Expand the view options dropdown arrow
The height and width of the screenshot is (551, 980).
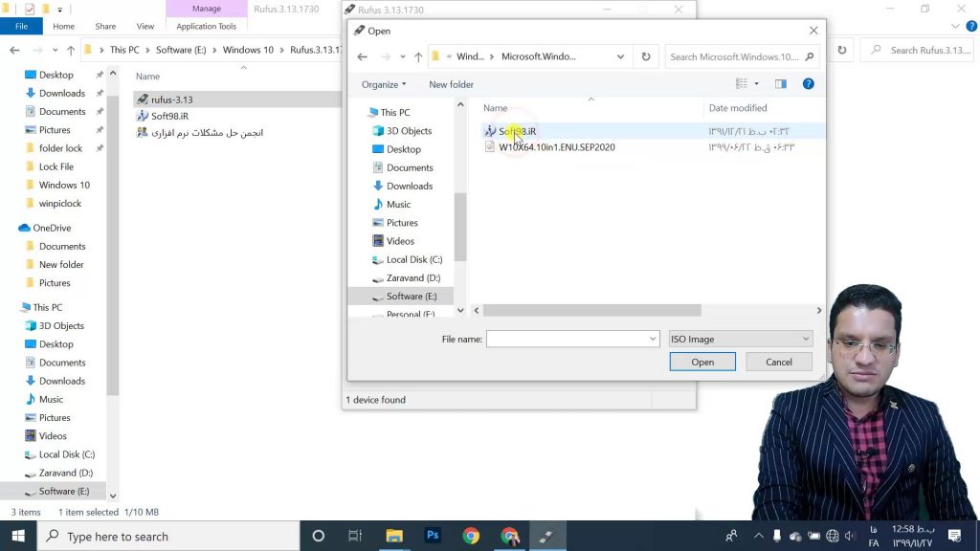pos(756,84)
